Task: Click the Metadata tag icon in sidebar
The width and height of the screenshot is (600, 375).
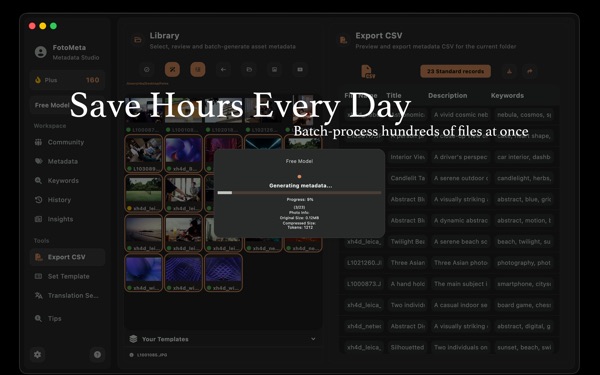Action: coord(39,161)
